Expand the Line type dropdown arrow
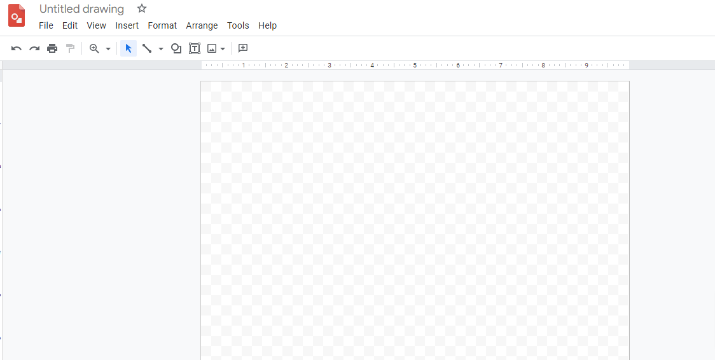This screenshot has height=360, width=715. [x=161, y=49]
